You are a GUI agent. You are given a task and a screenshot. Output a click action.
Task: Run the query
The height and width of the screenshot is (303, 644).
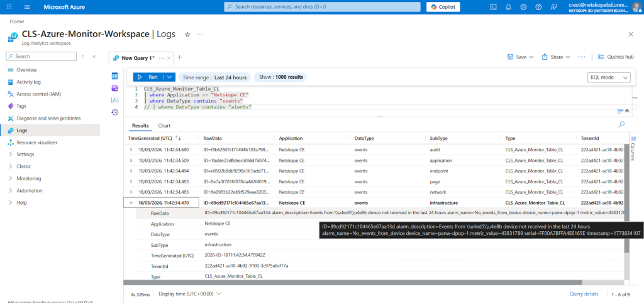coord(148,77)
